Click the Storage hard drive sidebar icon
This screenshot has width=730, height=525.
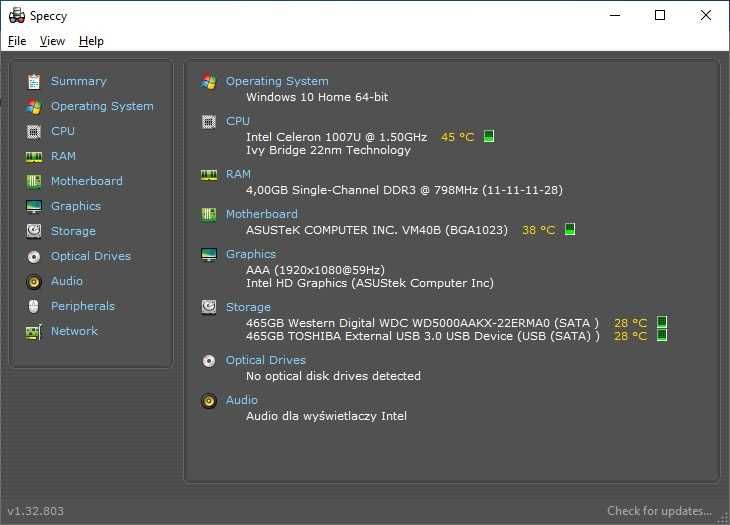click(x=34, y=231)
